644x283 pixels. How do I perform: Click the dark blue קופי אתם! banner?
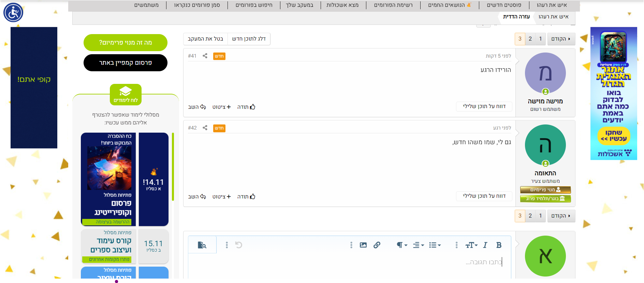(34, 88)
